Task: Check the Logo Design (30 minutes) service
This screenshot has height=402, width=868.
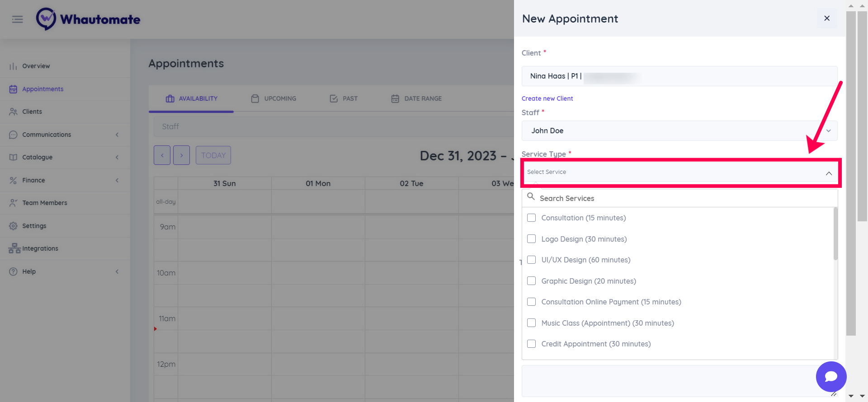Action: point(532,239)
